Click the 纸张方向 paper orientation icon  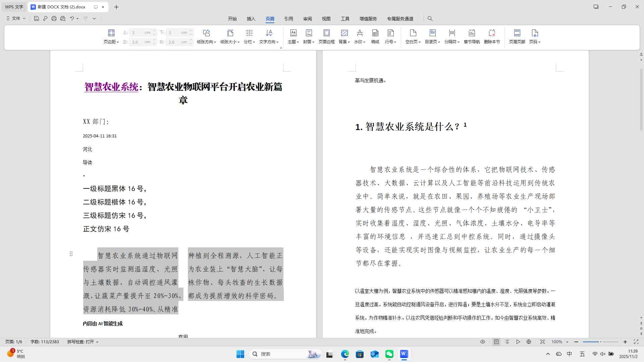tap(206, 33)
